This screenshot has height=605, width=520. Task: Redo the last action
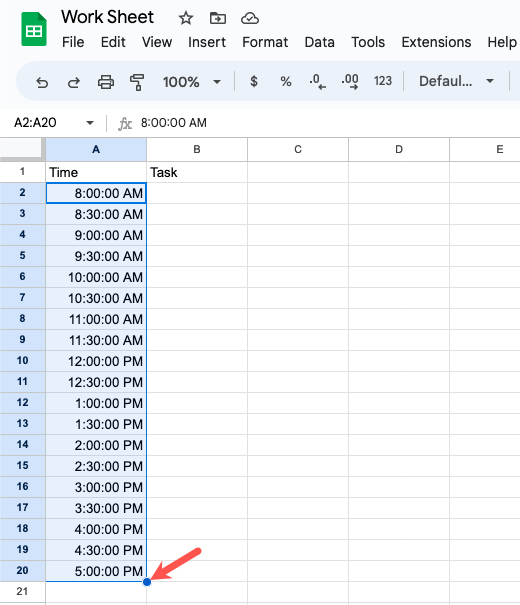click(x=74, y=82)
